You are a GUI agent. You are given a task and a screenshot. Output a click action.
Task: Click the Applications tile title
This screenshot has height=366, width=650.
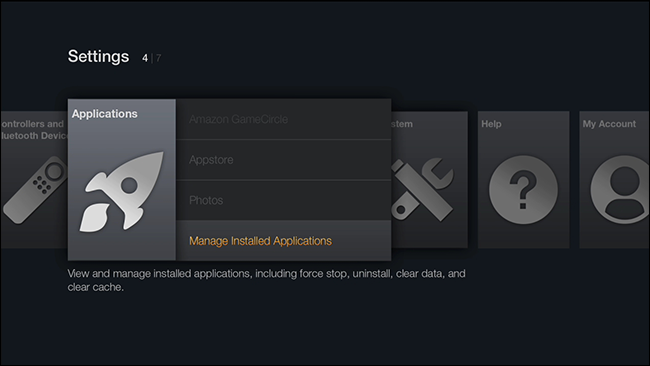(104, 114)
